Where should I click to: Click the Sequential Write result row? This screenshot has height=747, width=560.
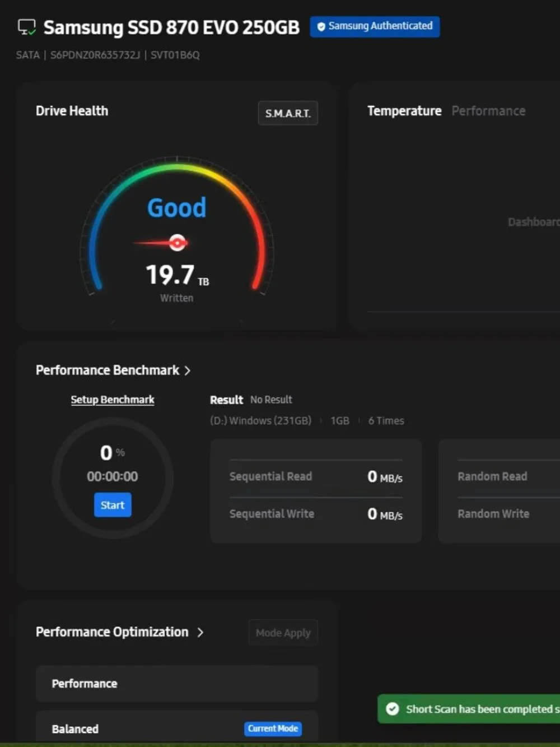[316, 514]
